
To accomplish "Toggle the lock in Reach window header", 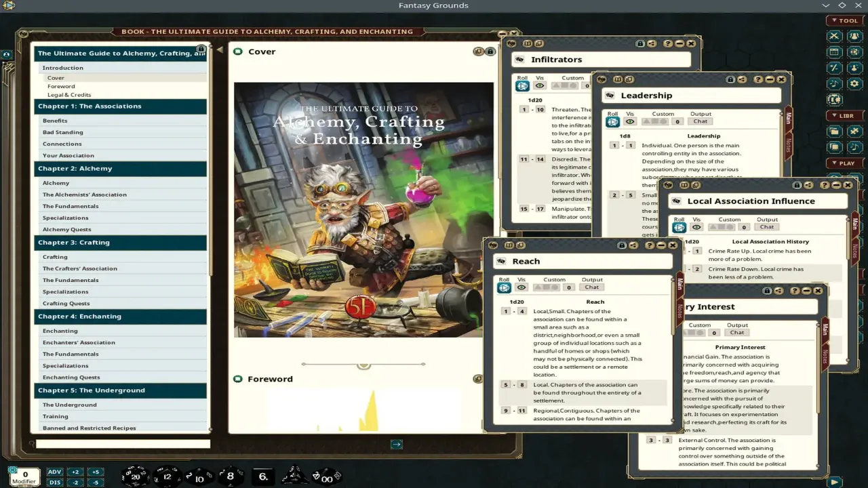I will [621, 245].
